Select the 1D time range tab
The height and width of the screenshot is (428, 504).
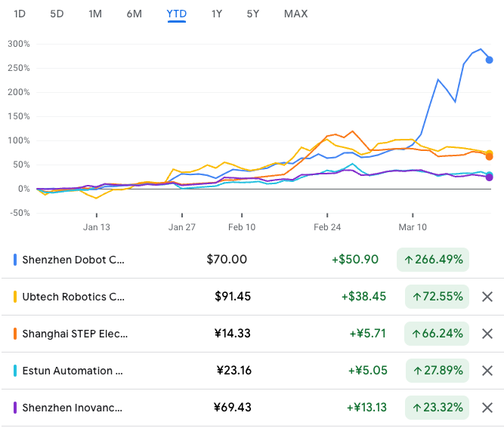click(20, 14)
